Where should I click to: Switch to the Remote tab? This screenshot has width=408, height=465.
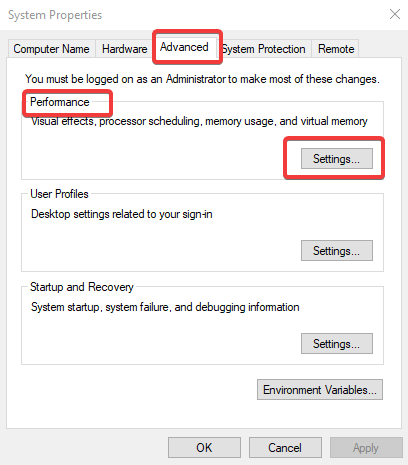tap(336, 49)
